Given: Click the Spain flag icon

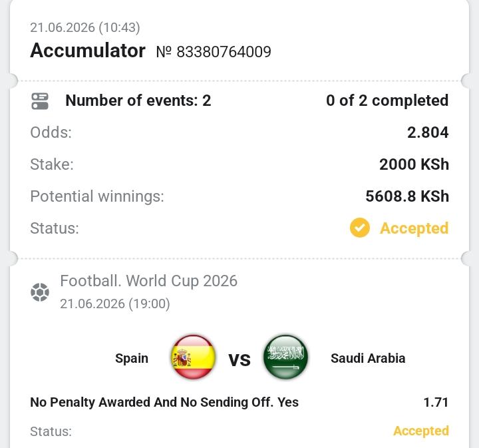Looking at the screenshot, I should [193, 357].
